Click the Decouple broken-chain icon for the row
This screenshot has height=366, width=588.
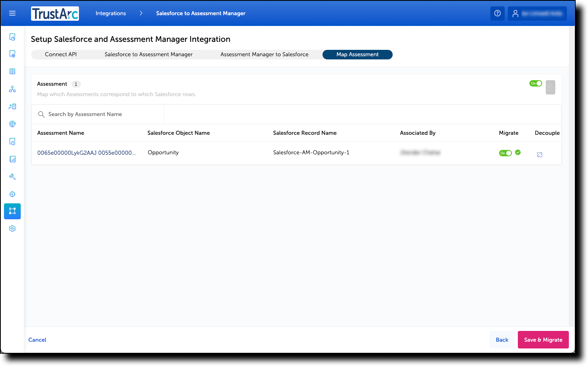(540, 154)
